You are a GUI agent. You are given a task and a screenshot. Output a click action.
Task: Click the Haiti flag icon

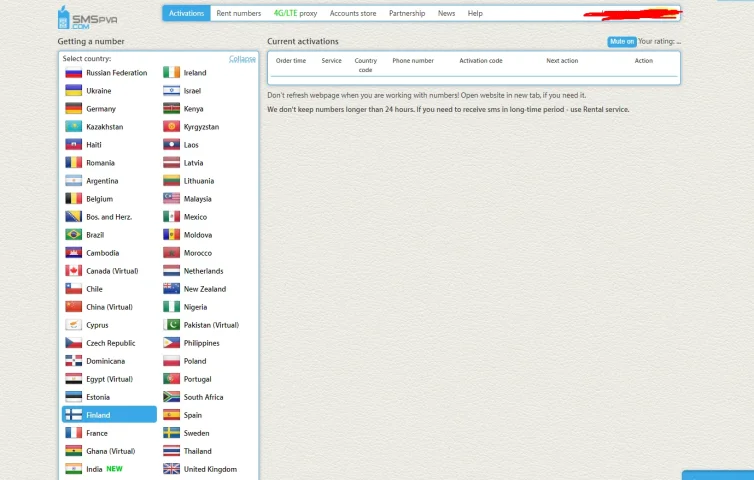point(74,145)
